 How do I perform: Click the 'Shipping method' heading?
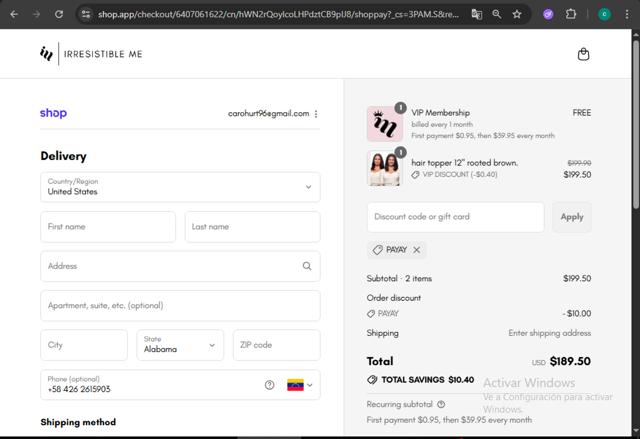pyautogui.click(x=78, y=422)
